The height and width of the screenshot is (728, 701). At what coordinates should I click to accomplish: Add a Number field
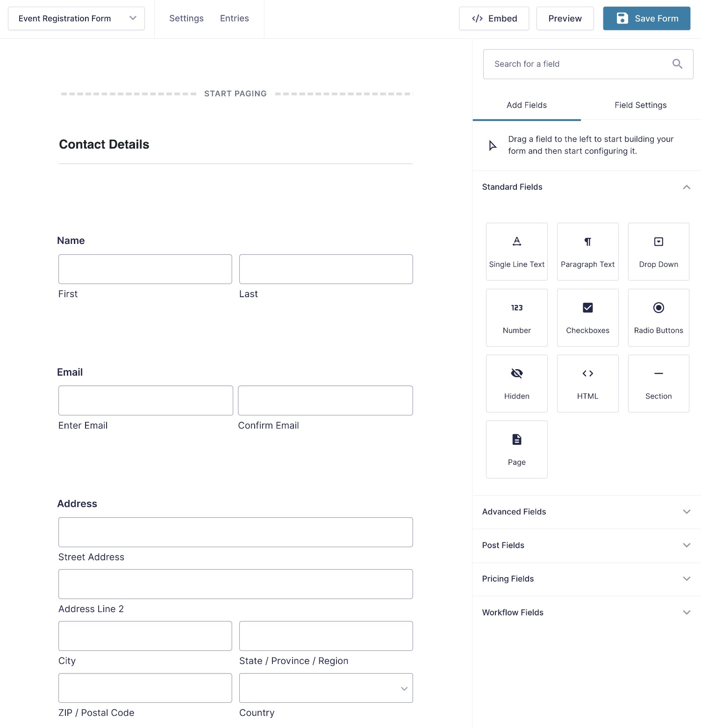click(x=516, y=317)
